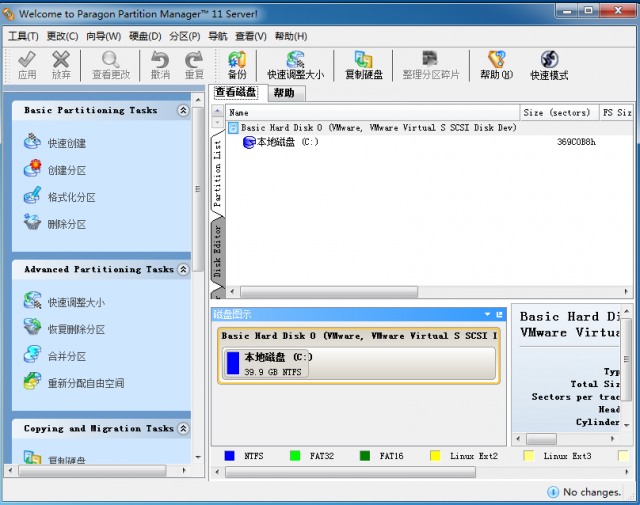Choose 恢复删除分区 (Undelete partition) task
Image resolution: width=640 pixels, height=505 pixels.
(64, 329)
